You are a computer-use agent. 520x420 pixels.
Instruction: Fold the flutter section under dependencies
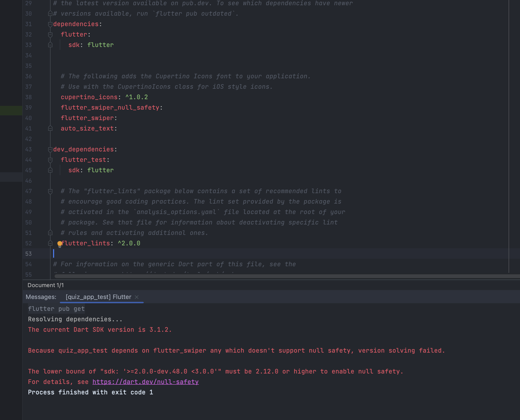pos(50,35)
